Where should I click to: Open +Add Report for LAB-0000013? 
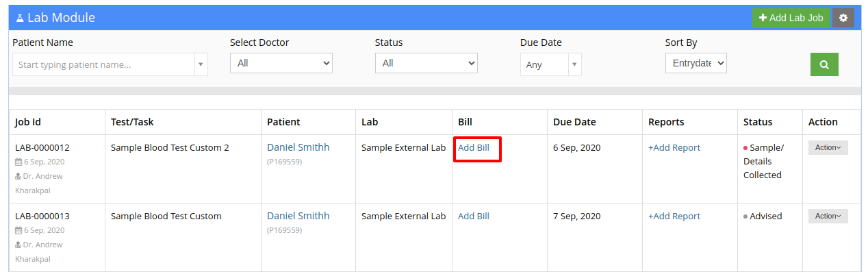674,216
